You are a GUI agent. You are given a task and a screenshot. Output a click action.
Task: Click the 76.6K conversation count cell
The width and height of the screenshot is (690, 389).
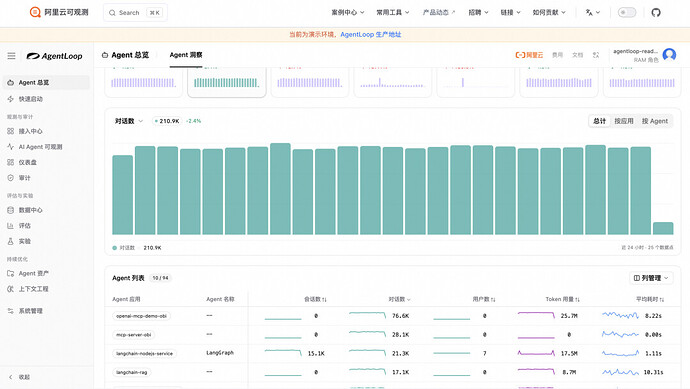point(400,316)
